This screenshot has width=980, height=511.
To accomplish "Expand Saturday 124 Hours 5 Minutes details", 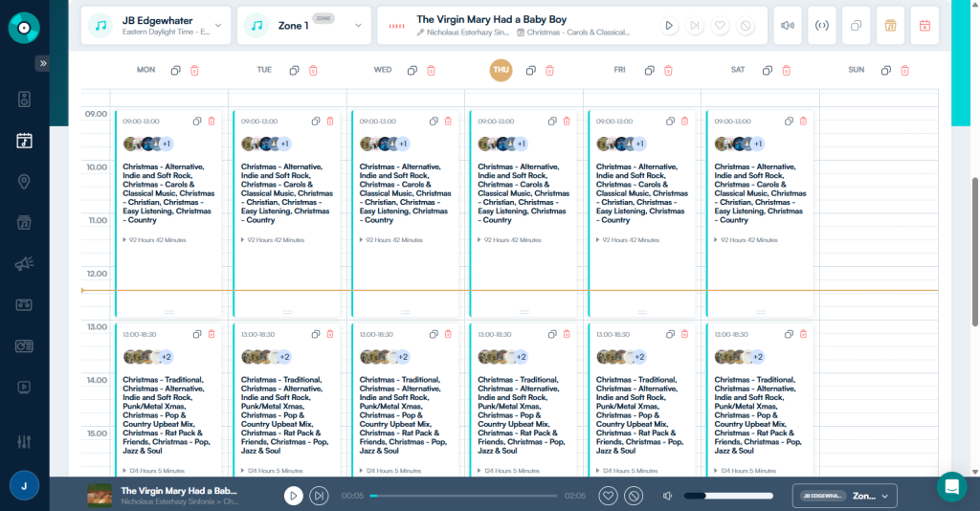I will coord(746,471).
